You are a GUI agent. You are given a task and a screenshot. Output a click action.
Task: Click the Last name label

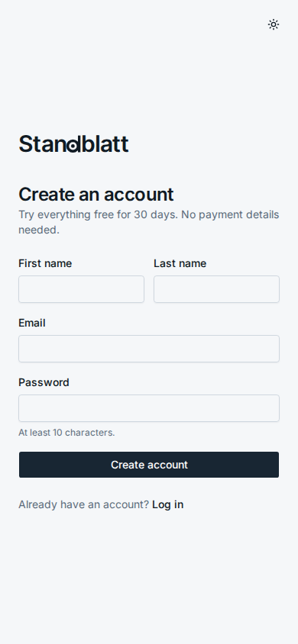pos(180,263)
